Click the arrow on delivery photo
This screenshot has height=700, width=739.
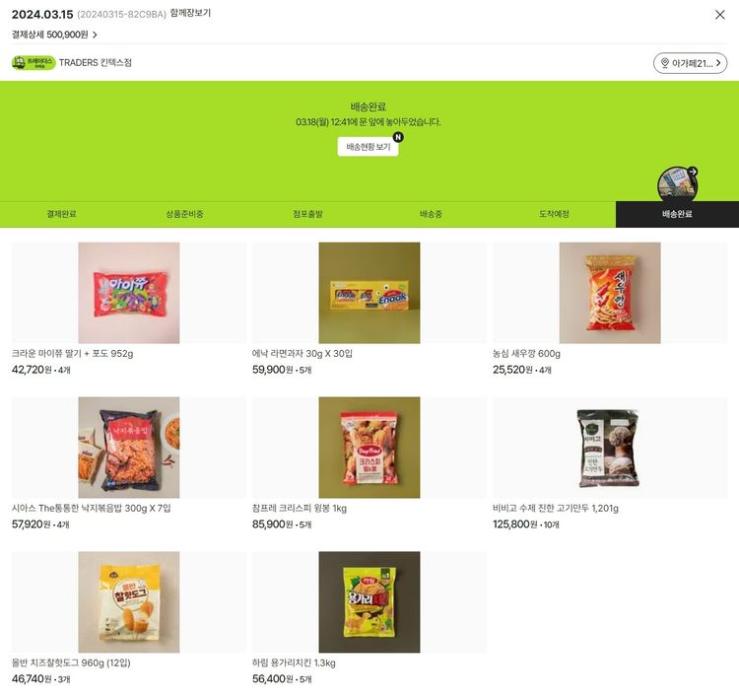point(693,172)
